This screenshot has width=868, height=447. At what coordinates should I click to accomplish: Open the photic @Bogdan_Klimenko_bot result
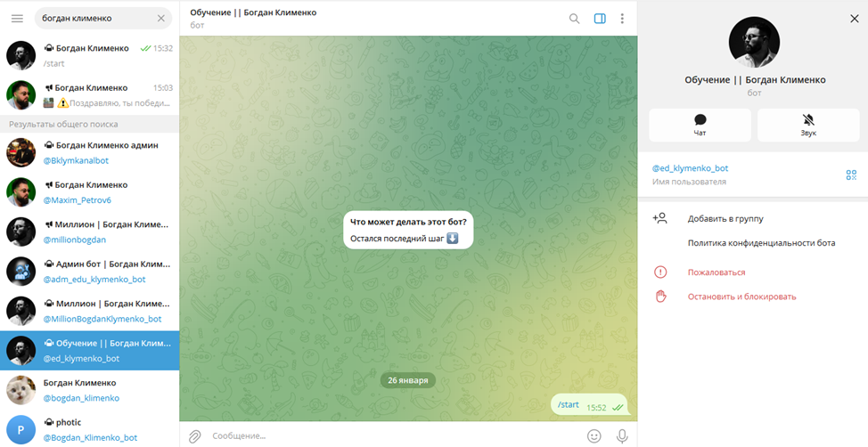pyautogui.click(x=90, y=429)
